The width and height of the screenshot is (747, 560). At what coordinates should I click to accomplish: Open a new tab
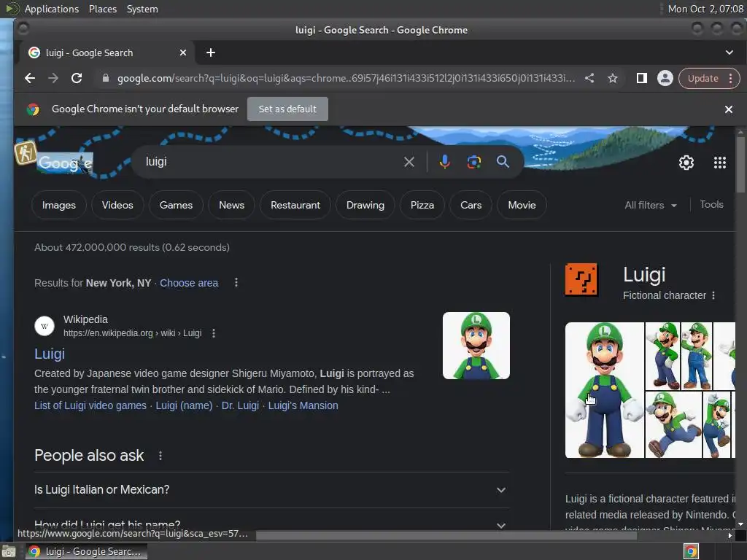(x=211, y=52)
